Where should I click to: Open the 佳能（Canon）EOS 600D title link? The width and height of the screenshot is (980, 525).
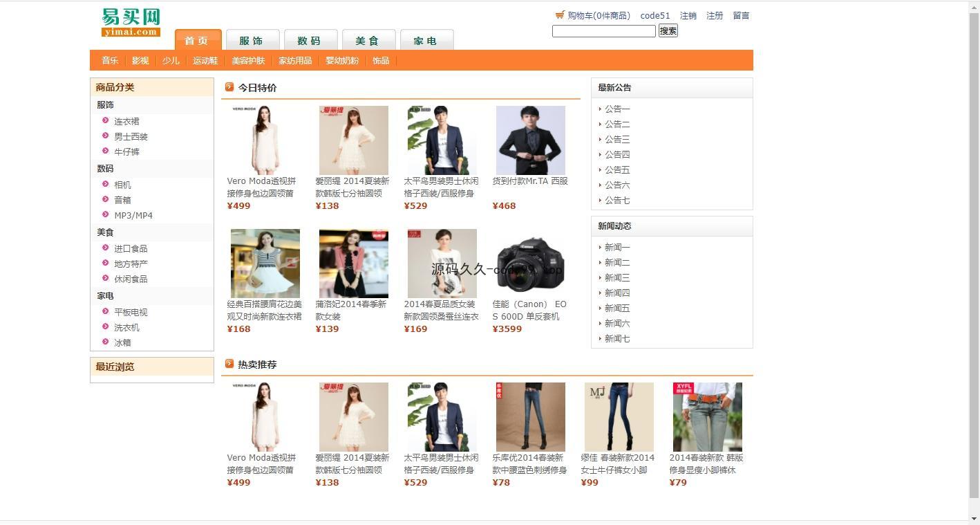pos(529,310)
